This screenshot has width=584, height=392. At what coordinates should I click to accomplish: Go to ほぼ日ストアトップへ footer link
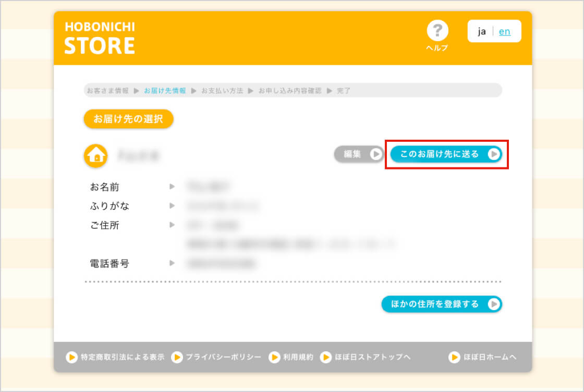pyautogui.click(x=366, y=357)
